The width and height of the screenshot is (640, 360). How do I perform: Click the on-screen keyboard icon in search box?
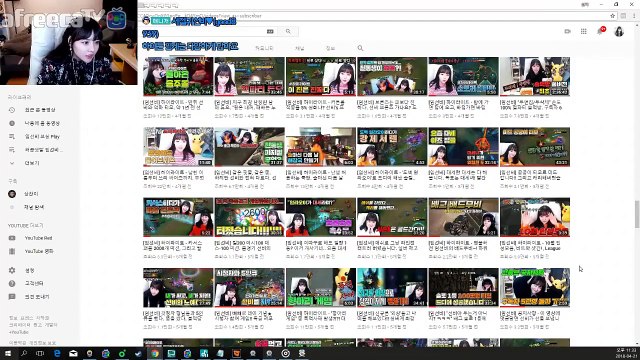tap(270, 31)
